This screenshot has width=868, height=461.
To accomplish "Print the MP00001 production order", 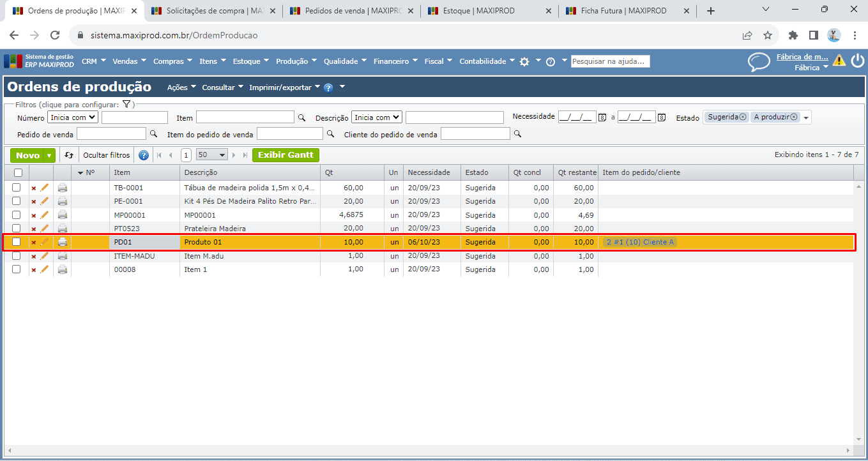I will (63, 215).
